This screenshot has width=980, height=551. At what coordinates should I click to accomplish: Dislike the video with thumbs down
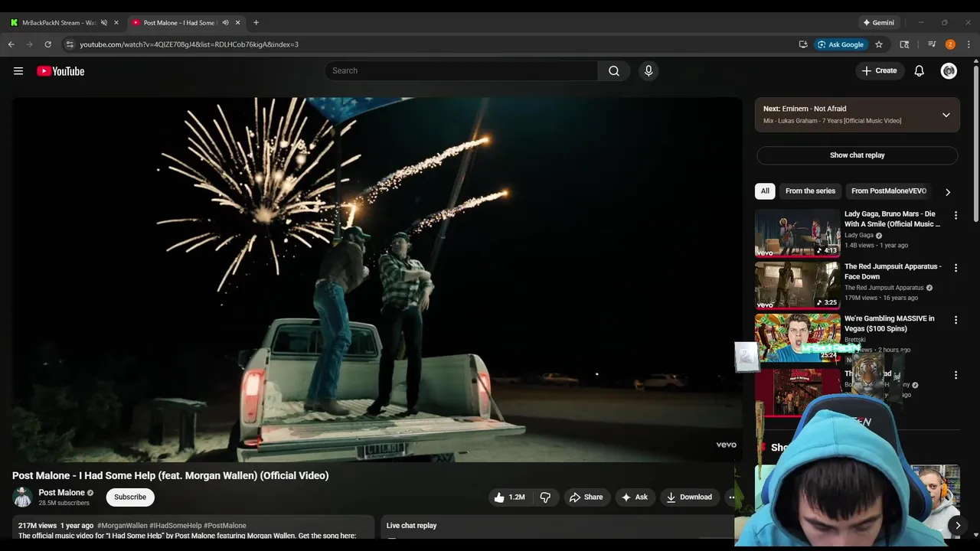(545, 497)
